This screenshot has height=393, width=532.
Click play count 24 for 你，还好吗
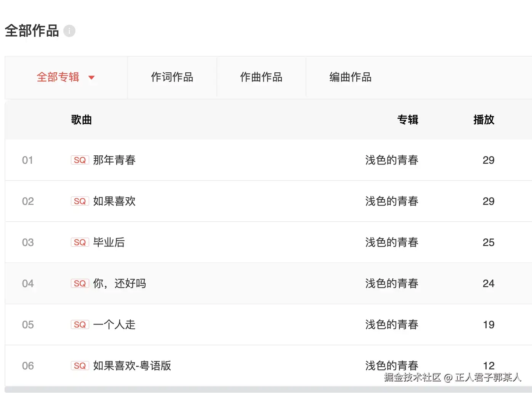[x=489, y=283]
